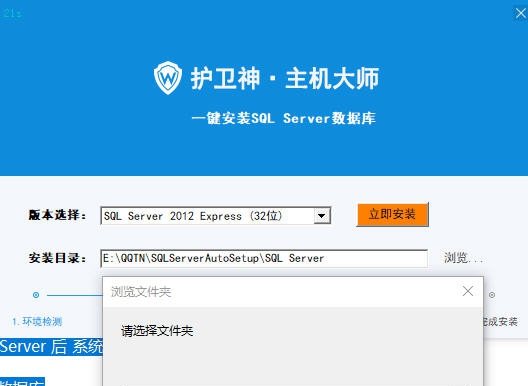This screenshot has height=386, width=528.
Task: Click the last progress step circle
Action: 492,295
